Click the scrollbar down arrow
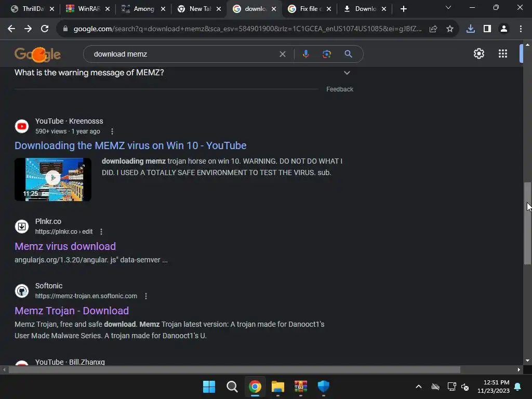The width and height of the screenshot is (532, 399). point(527,361)
